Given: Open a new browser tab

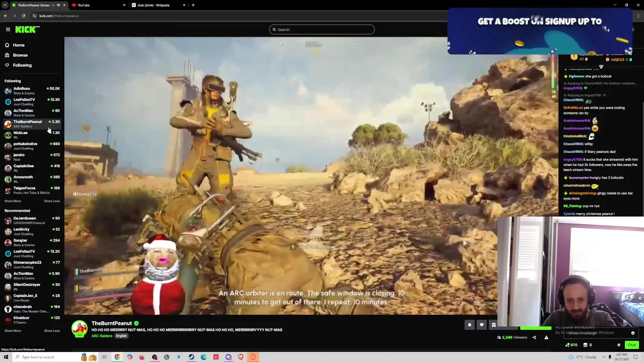Looking at the screenshot, I should click(x=193, y=5).
